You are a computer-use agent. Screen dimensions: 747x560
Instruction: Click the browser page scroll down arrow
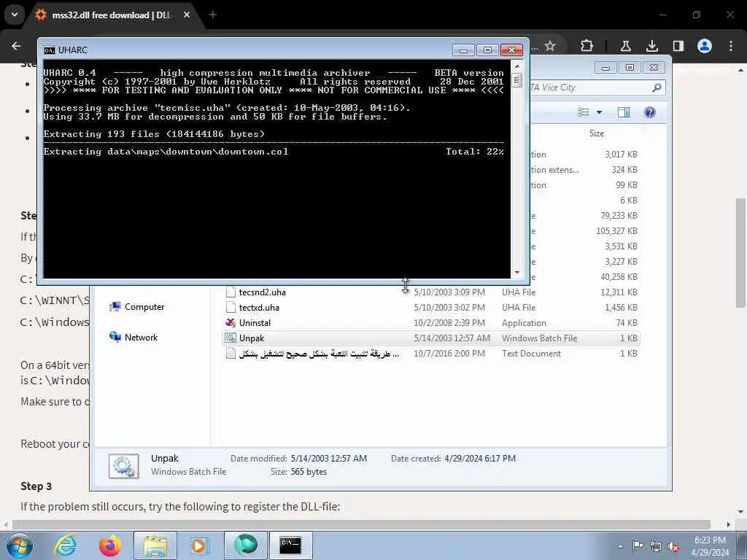(x=740, y=513)
